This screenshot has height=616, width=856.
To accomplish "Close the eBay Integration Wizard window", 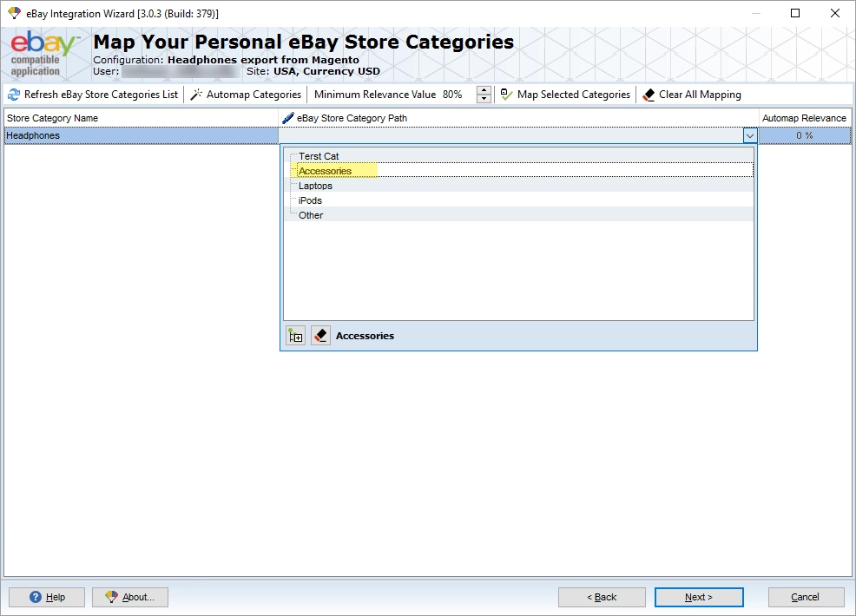I will click(x=834, y=13).
